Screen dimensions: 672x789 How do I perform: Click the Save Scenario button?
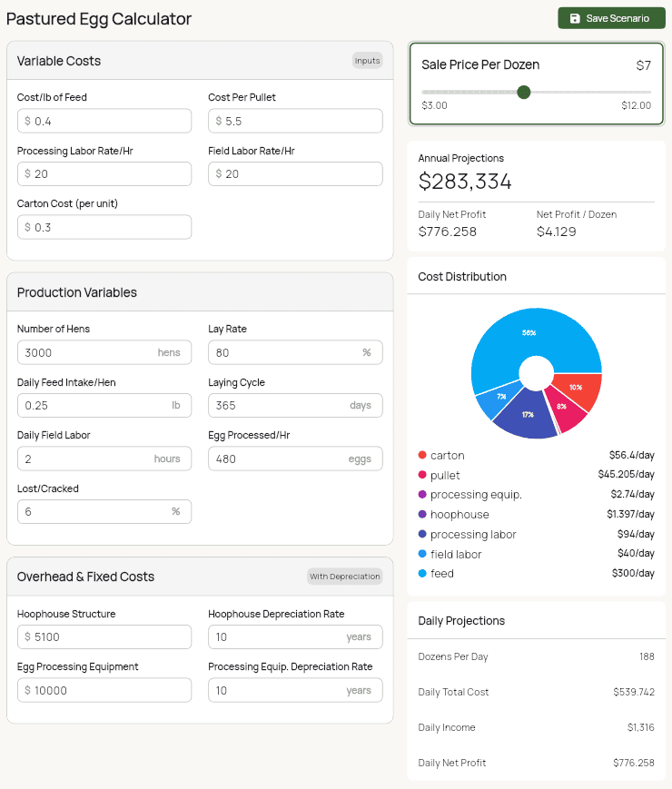point(611,18)
